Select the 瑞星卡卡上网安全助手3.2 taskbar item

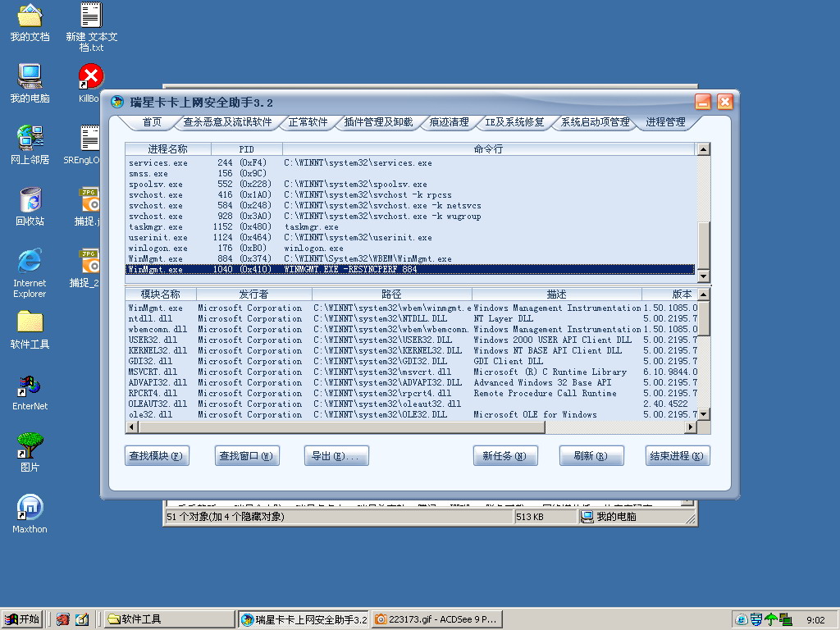click(304, 619)
